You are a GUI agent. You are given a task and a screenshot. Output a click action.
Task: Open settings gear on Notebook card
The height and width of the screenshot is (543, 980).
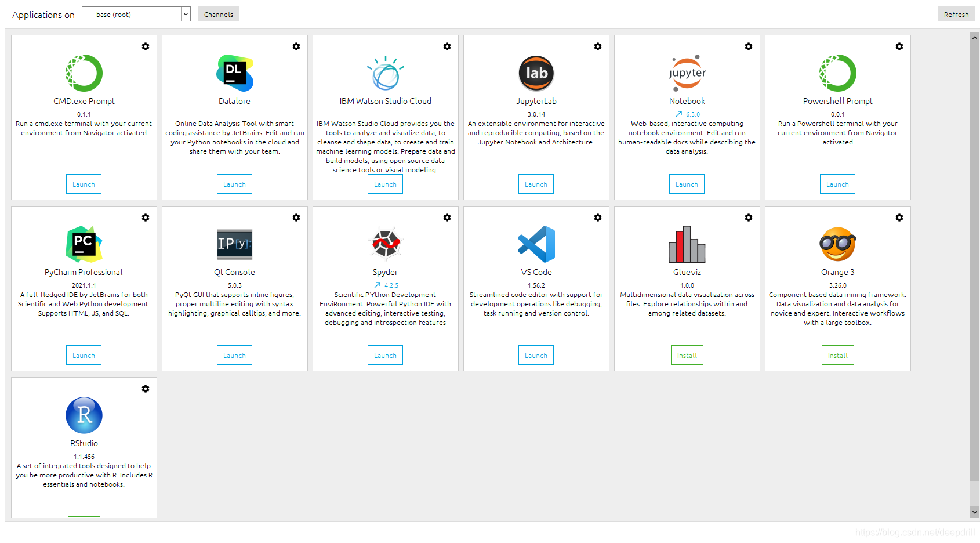pyautogui.click(x=749, y=46)
